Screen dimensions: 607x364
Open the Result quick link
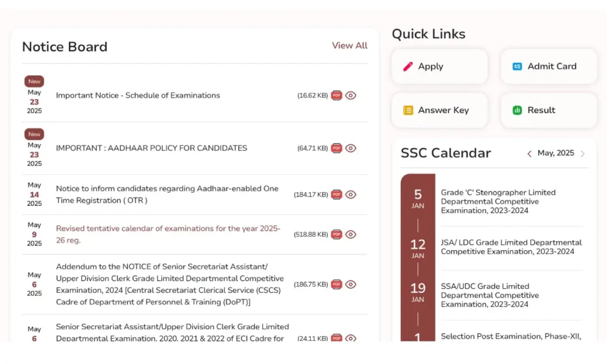[548, 110]
